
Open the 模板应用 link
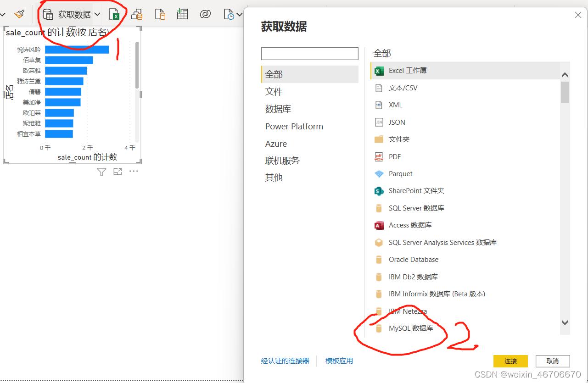pyautogui.click(x=339, y=361)
